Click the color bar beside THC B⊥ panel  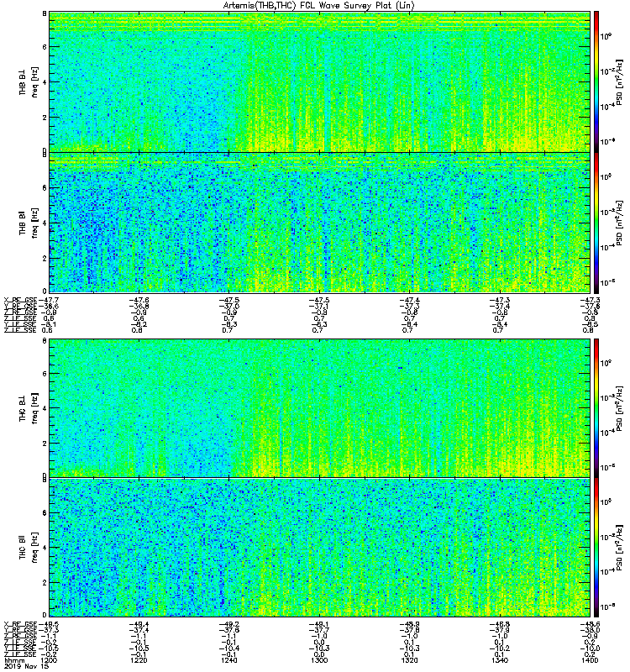tap(596, 408)
